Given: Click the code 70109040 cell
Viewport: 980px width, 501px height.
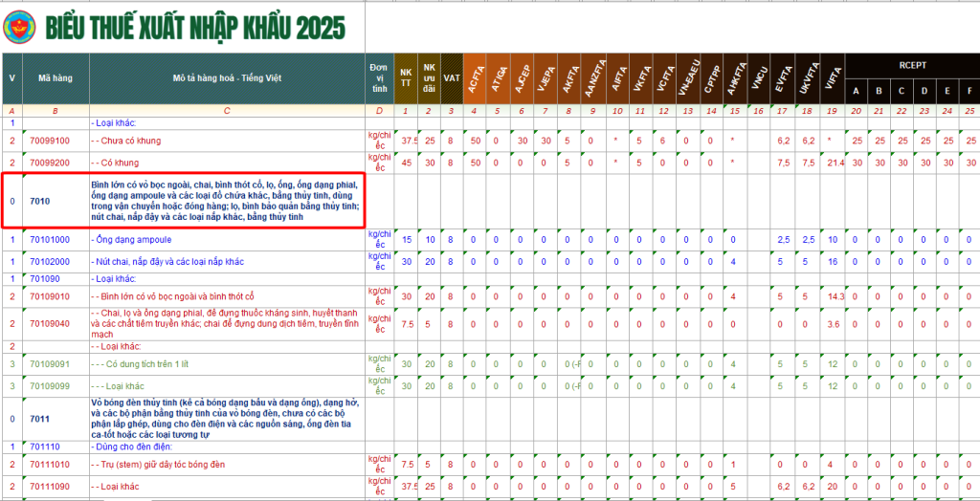Looking at the screenshot, I should pos(53,324).
